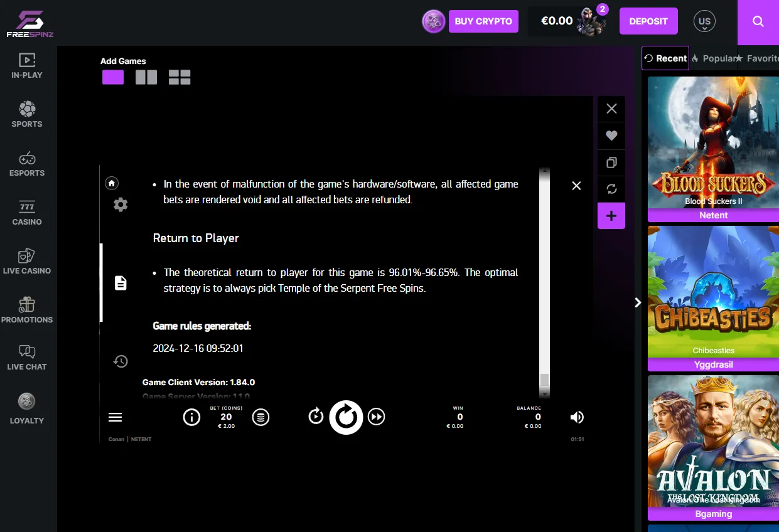Click the Netent provider label

(713, 215)
